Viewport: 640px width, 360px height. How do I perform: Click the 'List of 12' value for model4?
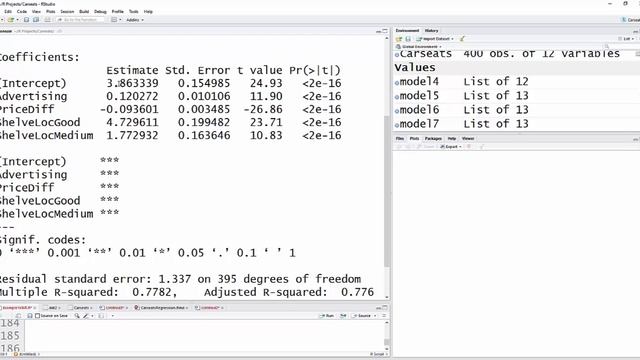[x=496, y=82]
